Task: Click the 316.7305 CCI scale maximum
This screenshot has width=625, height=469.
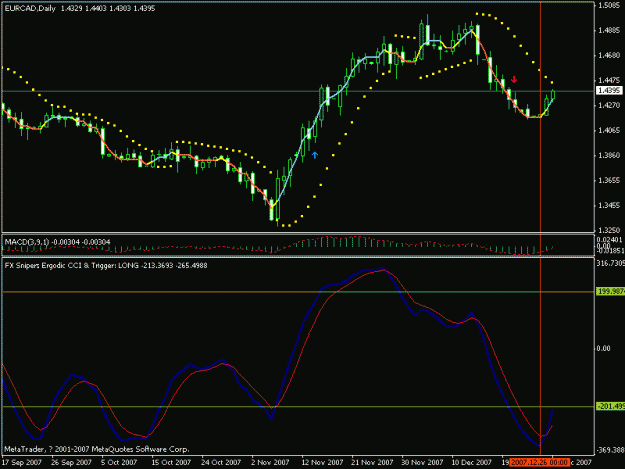Action: (x=610, y=263)
